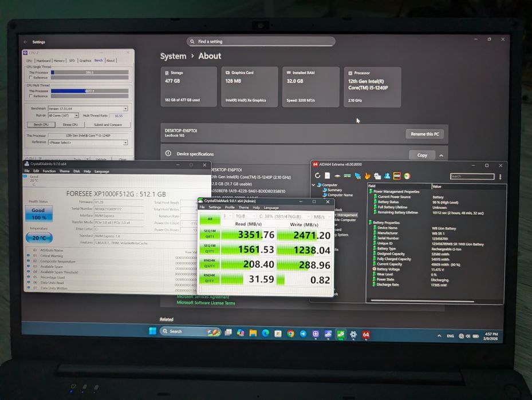Screen dimensions: 532x400
Task: Select Summary in AIDA64 tree
Action: [x=334, y=190]
